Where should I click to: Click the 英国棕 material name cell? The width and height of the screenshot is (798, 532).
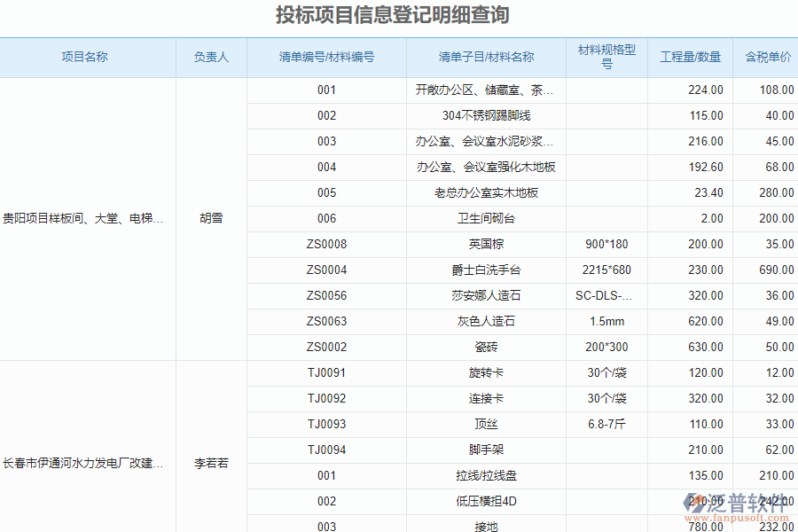(484, 244)
